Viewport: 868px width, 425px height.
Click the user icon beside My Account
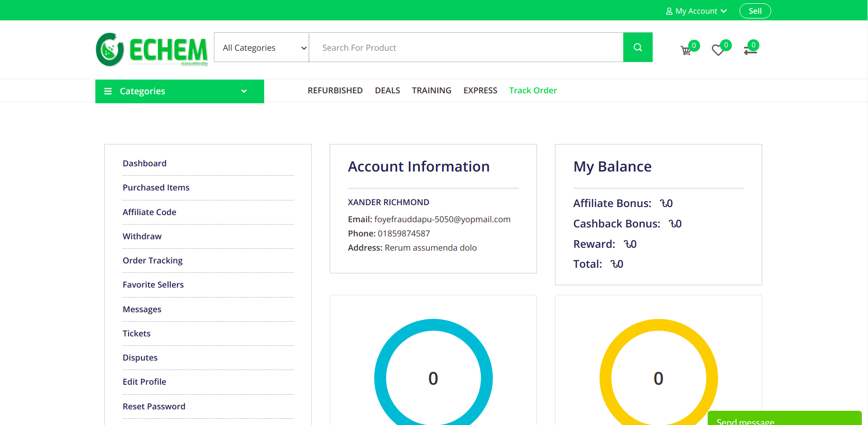click(669, 11)
